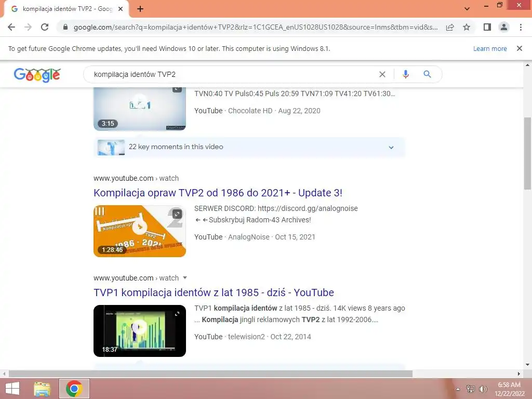Reload the current page
The height and width of the screenshot is (399, 532).
coord(45,27)
